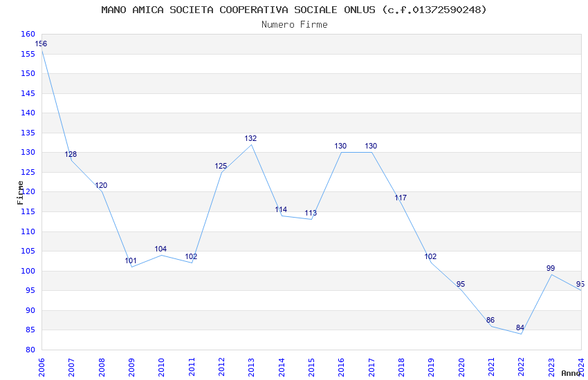Click the x-axis year label 2018
Viewport: 588px width, 380px height.
click(401, 367)
